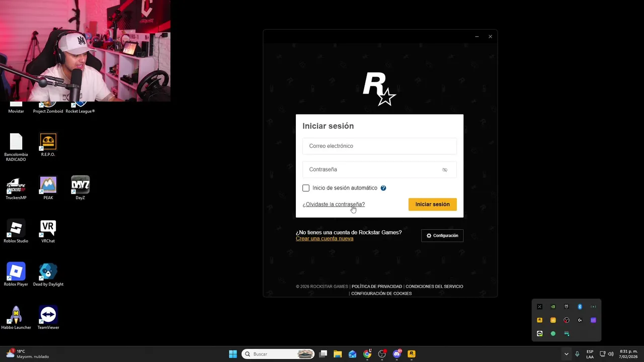Open OBS Studio from the taskbar
The width and height of the screenshot is (644, 362).
tap(382, 354)
